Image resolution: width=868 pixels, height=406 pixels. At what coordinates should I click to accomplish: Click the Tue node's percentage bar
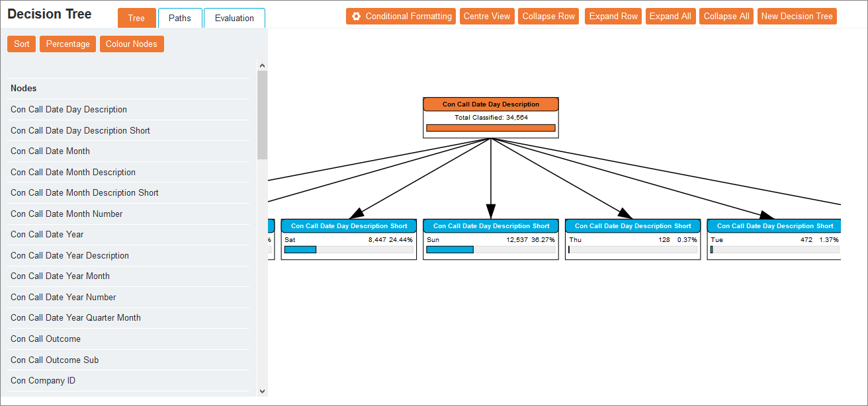pyautogui.click(x=775, y=250)
